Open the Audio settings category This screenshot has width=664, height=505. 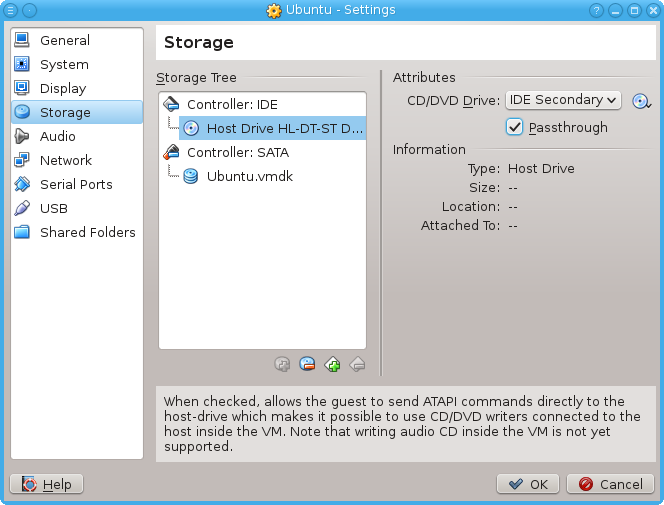[x=77, y=136]
